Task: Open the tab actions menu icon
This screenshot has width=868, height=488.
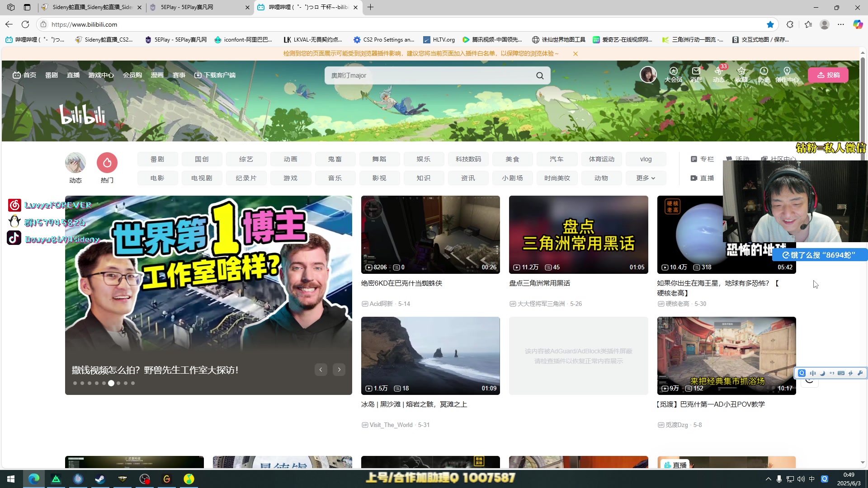Action: coord(27,7)
